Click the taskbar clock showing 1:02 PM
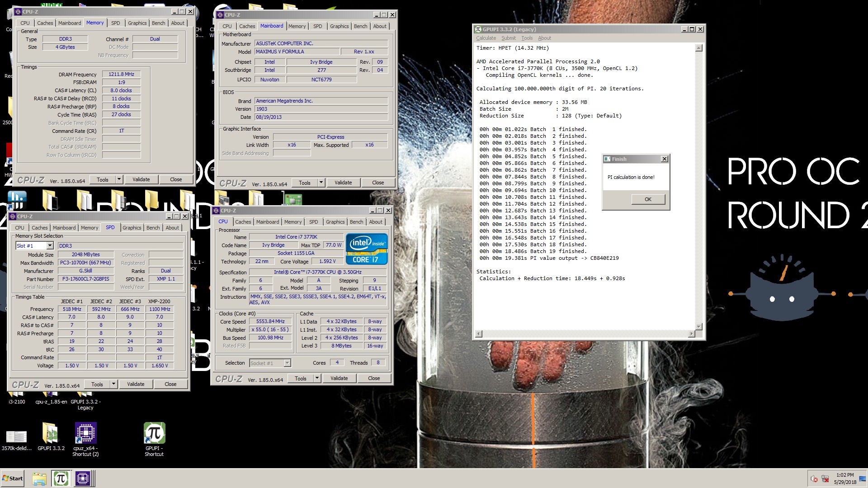This screenshot has width=868, height=488. pos(845,479)
